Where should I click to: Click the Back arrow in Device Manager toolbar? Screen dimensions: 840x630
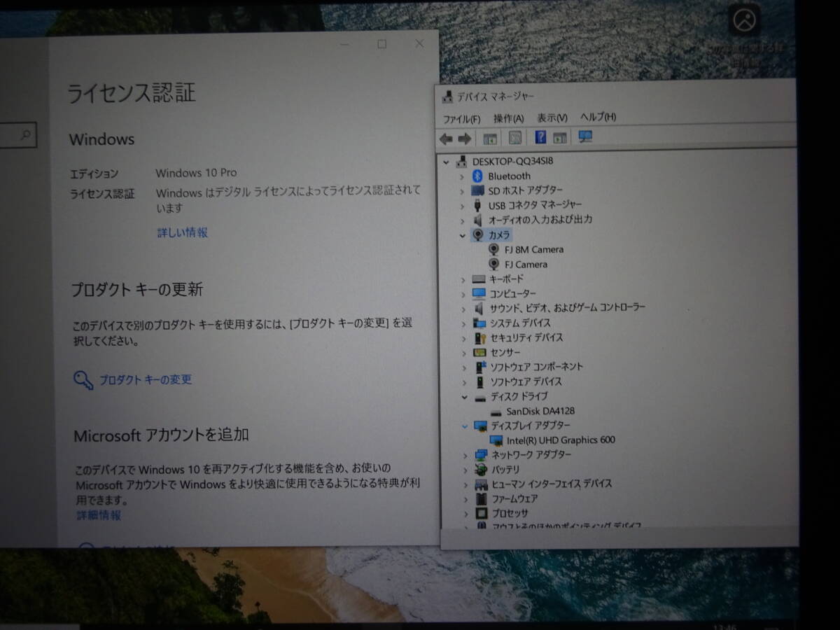(x=446, y=138)
